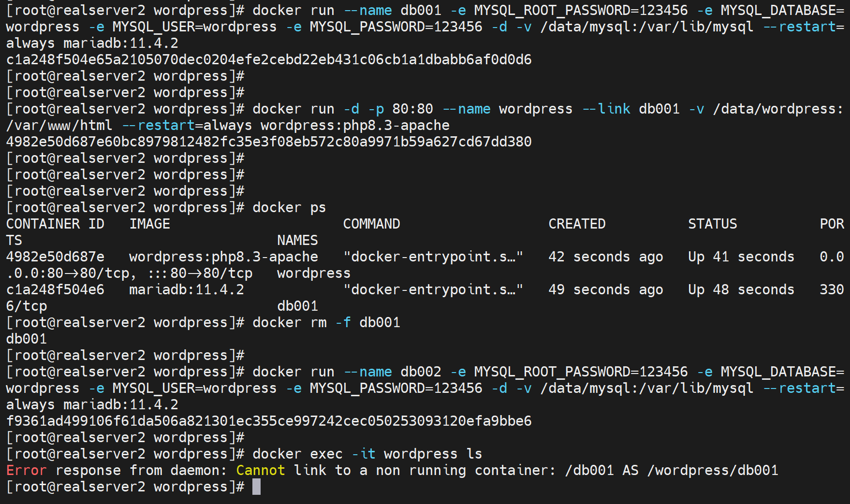Click short container ID 4982e50d687e in table
This screenshot has width=850, height=504.
[55, 257]
